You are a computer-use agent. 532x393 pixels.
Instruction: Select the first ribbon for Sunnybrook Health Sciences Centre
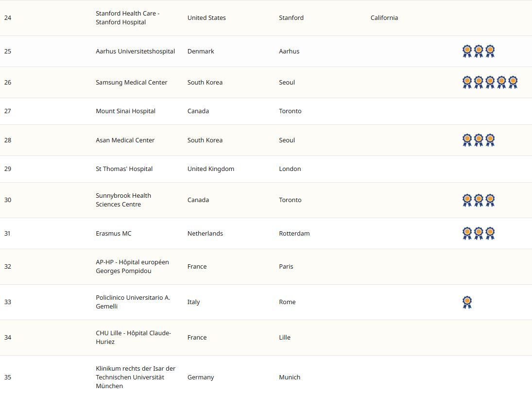click(x=467, y=200)
